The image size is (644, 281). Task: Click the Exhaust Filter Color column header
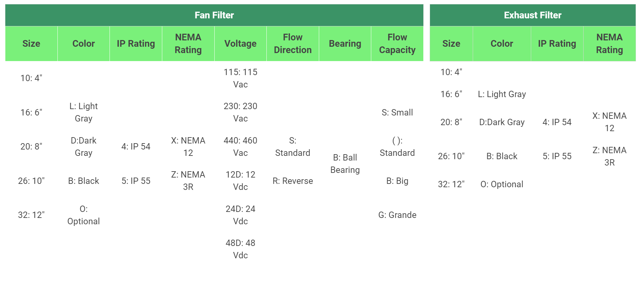click(501, 44)
